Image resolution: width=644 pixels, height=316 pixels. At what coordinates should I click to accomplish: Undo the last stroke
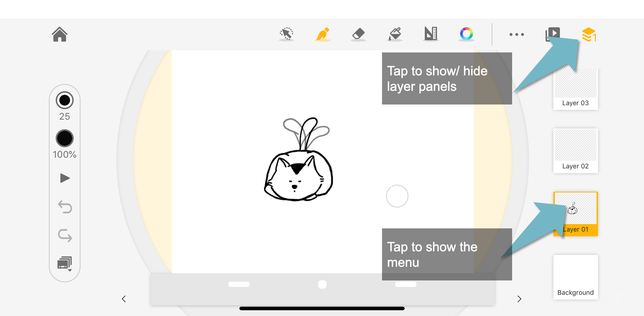point(65,207)
